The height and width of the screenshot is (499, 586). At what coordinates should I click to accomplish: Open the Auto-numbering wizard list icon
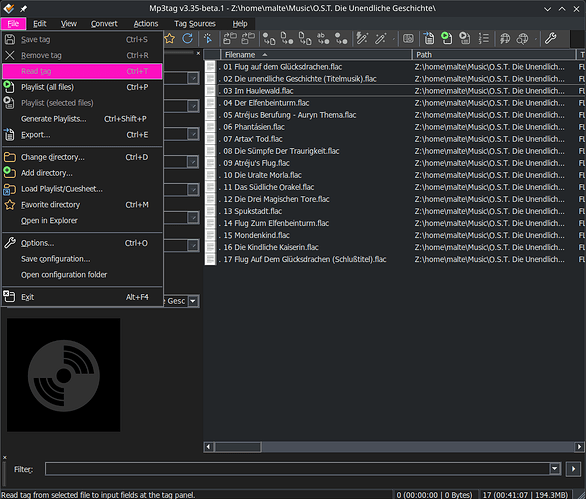click(484, 38)
